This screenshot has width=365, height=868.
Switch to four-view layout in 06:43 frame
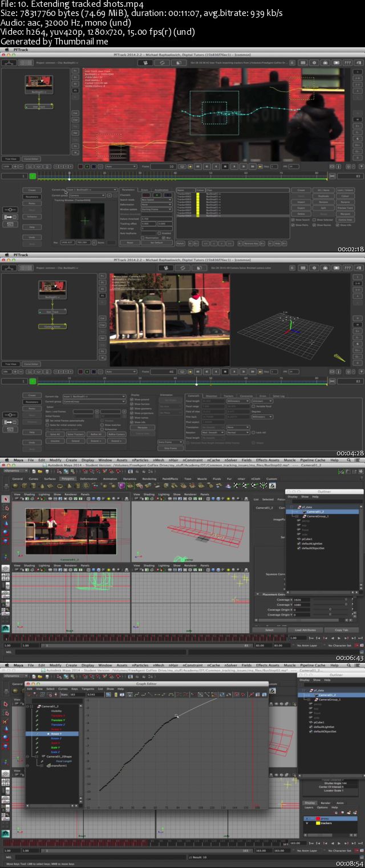coord(6,577)
